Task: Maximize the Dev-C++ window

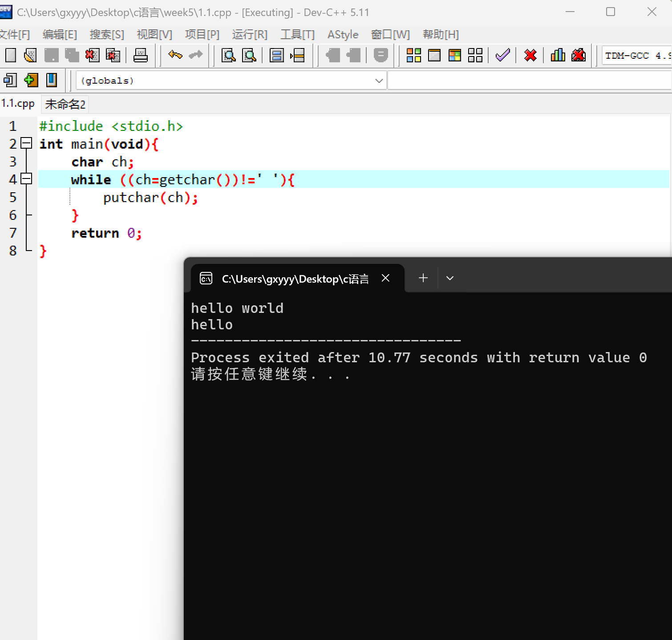Action: (x=611, y=12)
